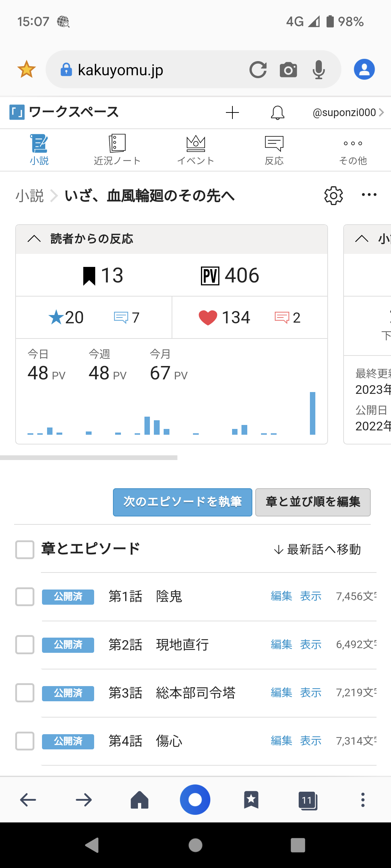The image size is (391, 868).
Task: Open the three-dot more options for novel
Action: click(369, 195)
